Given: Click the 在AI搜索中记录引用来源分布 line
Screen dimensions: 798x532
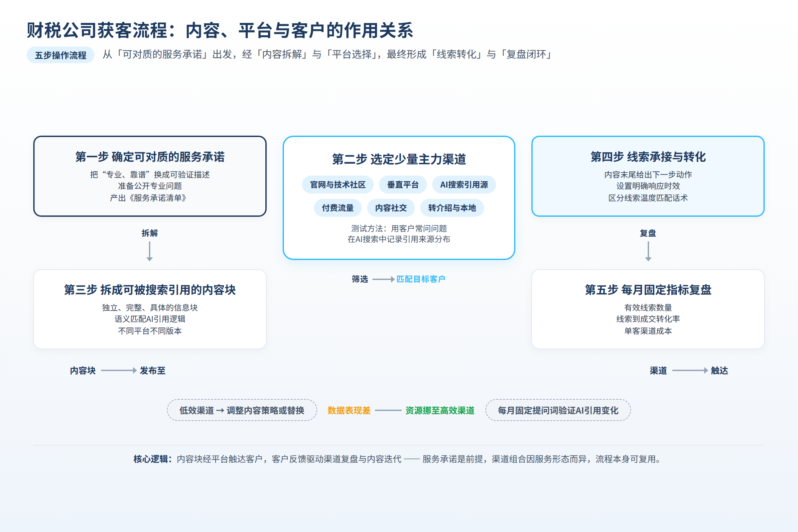Looking at the screenshot, I should tap(399, 239).
